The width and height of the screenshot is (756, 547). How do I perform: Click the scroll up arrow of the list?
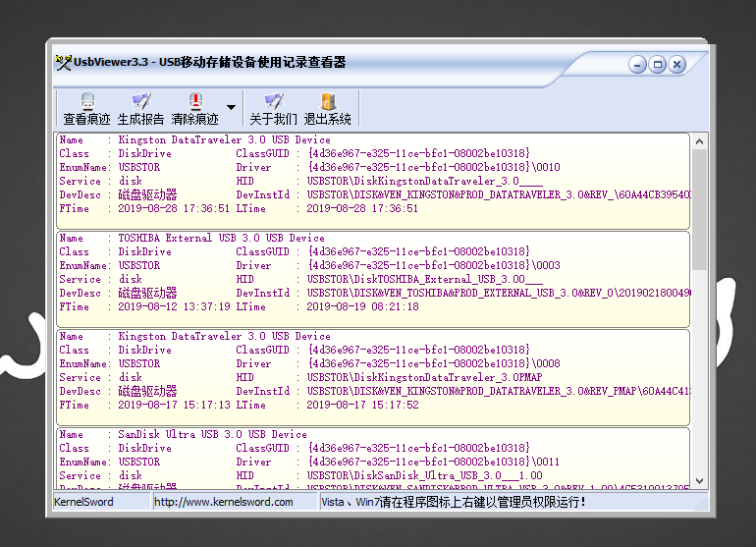pos(700,141)
